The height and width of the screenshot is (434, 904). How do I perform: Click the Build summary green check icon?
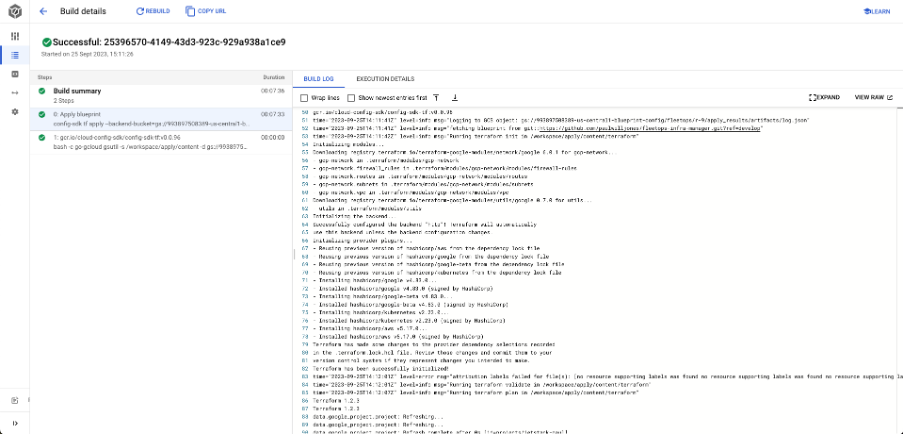tap(42, 91)
